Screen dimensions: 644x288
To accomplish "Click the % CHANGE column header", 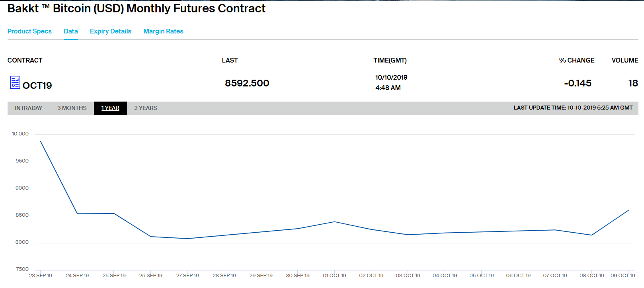I will point(577,60).
